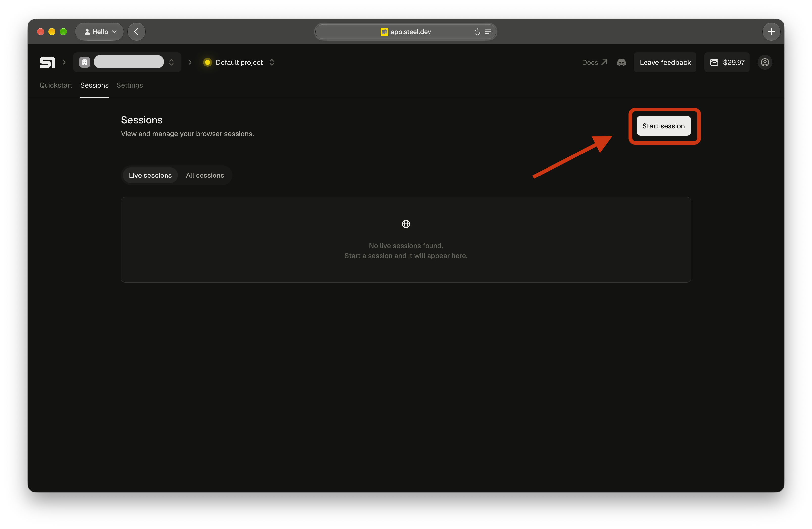Click 'View and manage your browser sessions.' text

coord(187,134)
